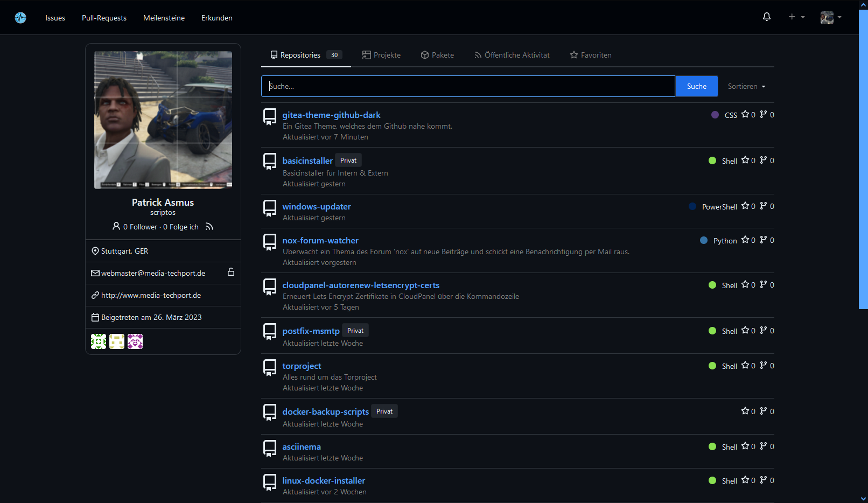The image size is (868, 503).
Task: Click the purple CSS language dot
Action: (715, 115)
